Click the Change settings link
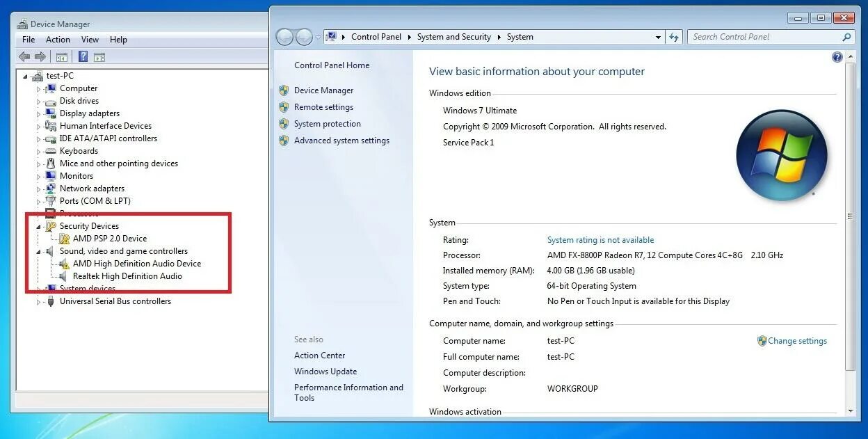Viewport: 868px width, 439px height. point(797,341)
